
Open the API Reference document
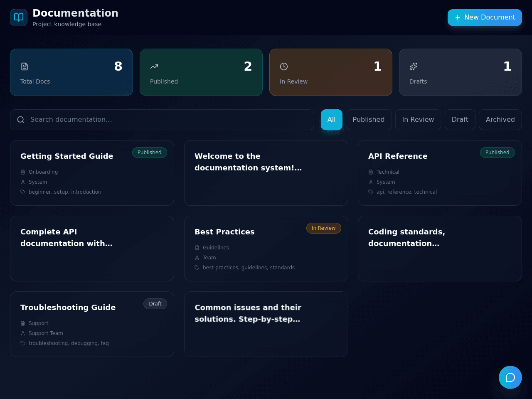coord(440,173)
